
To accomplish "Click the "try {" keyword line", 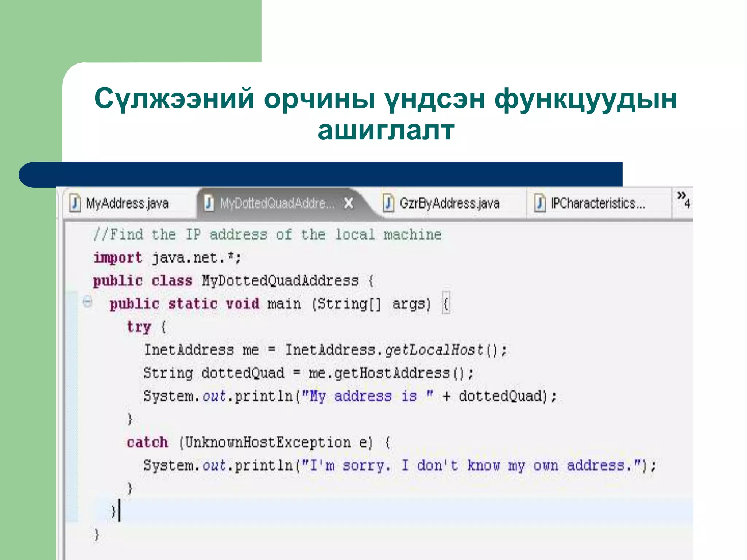I will 147,327.
